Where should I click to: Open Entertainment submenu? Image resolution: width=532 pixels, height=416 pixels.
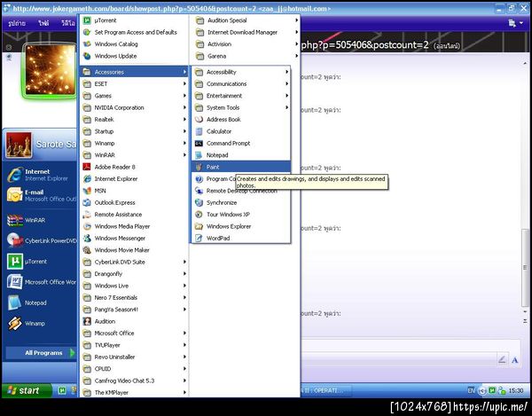point(241,96)
